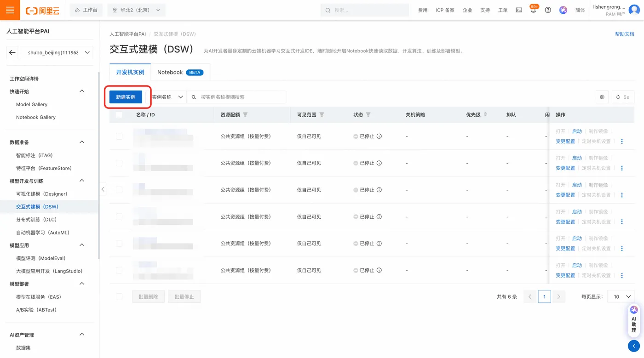The height and width of the screenshot is (358, 644).
Task: Click the 批量删除 button
Action: point(148,297)
